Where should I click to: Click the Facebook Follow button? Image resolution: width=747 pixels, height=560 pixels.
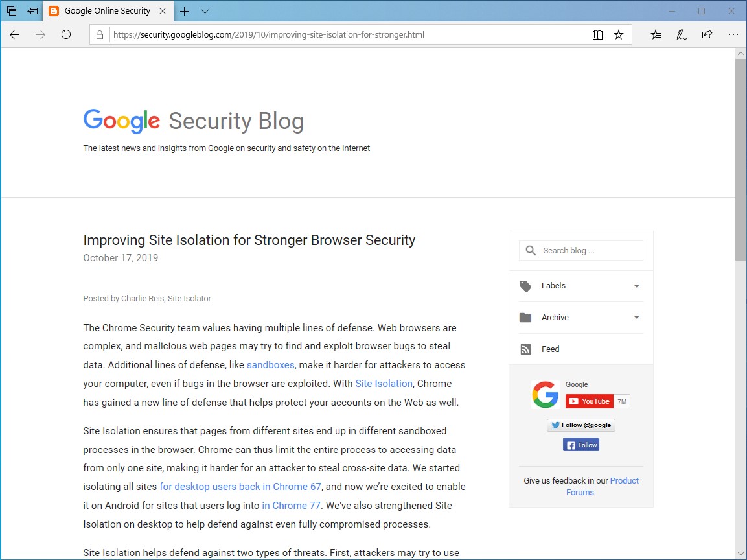(x=580, y=445)
